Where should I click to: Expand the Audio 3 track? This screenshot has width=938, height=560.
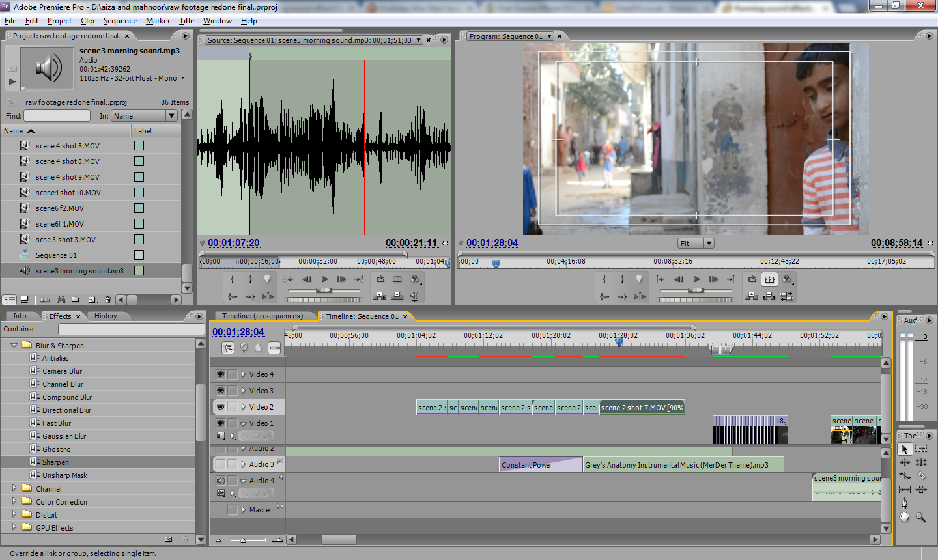tap(244, 464)
